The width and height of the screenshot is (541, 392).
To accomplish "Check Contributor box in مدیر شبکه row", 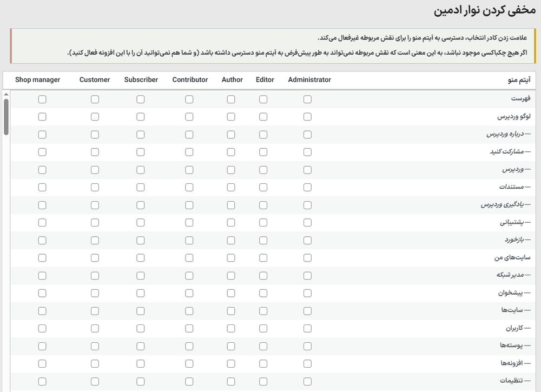I will [189, 276].
